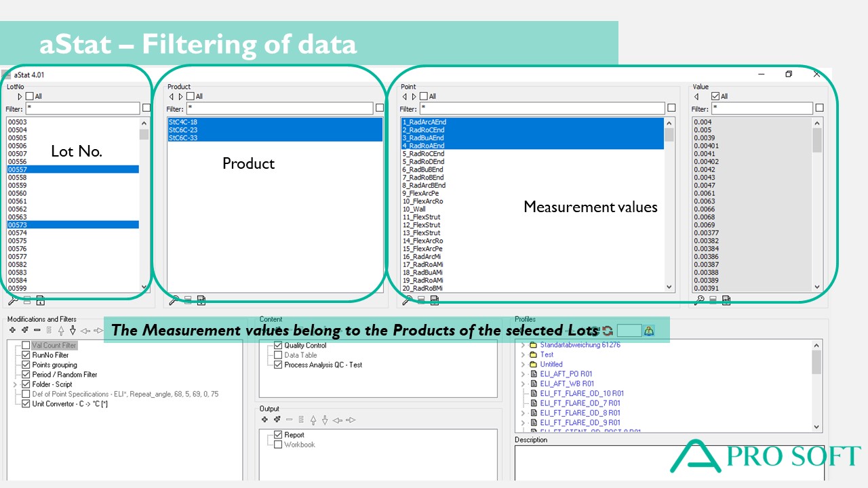Click the right arrow icon in the Output toolbar
Image resolution: width=868 pixels, height=488 pixels.
[351, 420]
